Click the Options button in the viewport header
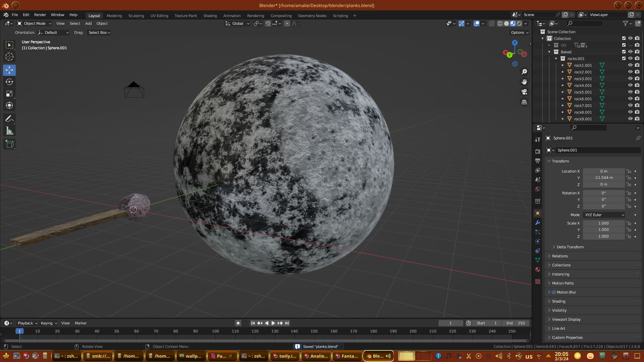644x362 pixels. [520, 33]
